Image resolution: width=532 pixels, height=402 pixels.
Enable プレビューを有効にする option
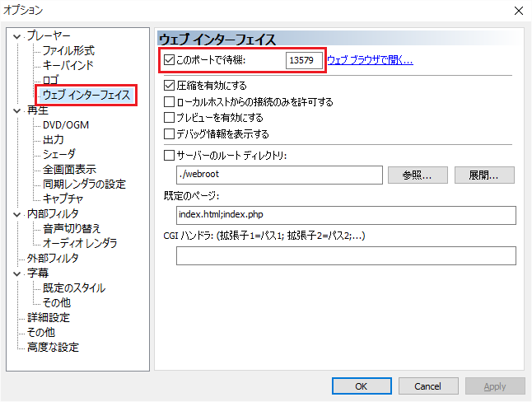click(x=170, y=118)
